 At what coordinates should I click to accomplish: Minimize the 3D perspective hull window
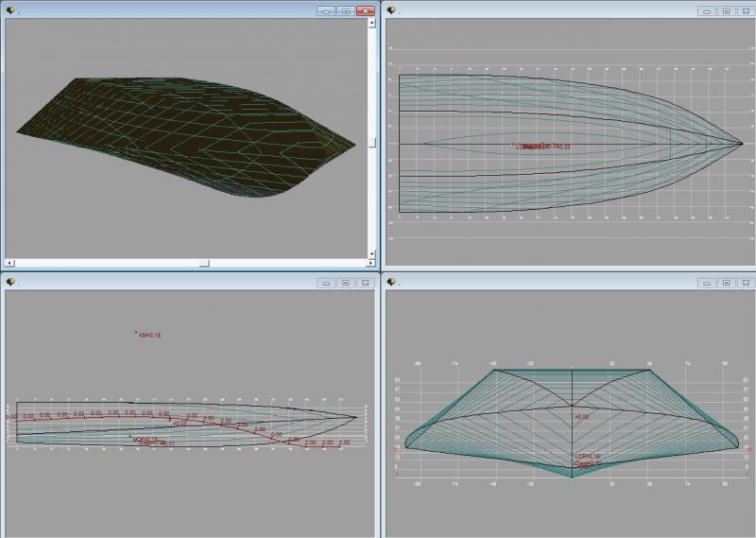(x=325, y=10)
